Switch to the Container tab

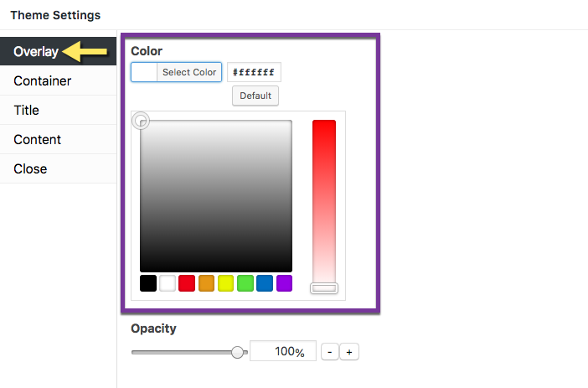(x=58, y=80)
